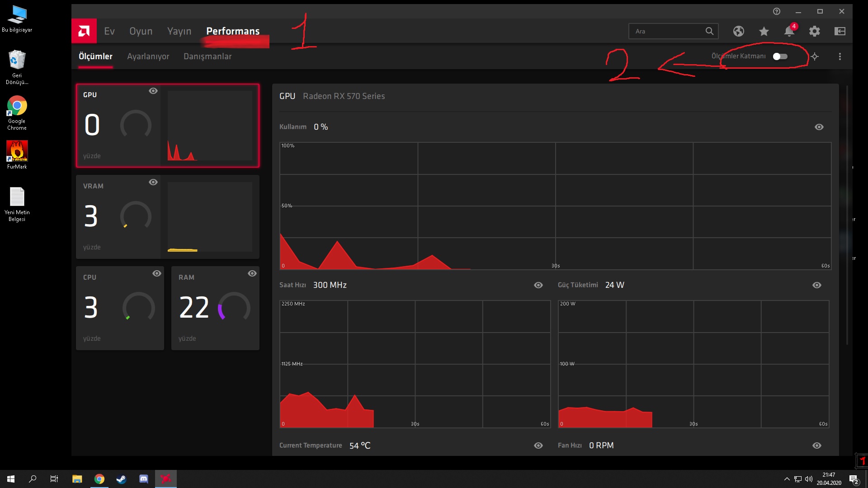This screenshot has width=868, height=488.
Task: Open File Explorer from taskbar
Action: pos(77,479)
